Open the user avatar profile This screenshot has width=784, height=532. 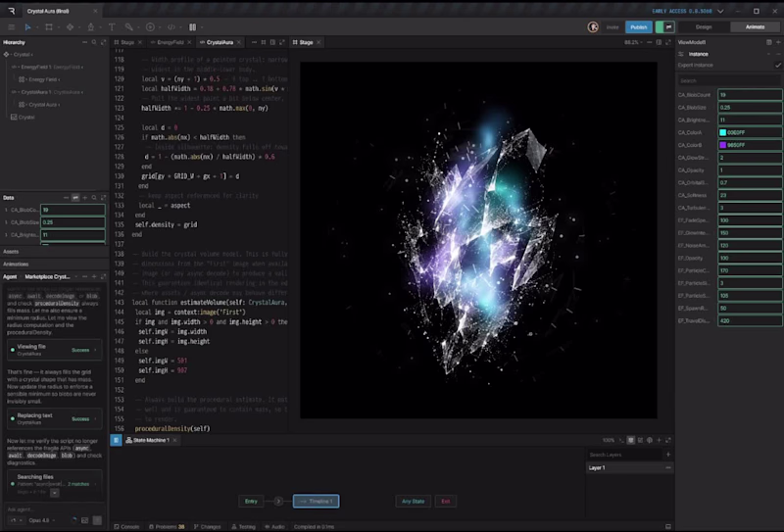coord(593,27)
